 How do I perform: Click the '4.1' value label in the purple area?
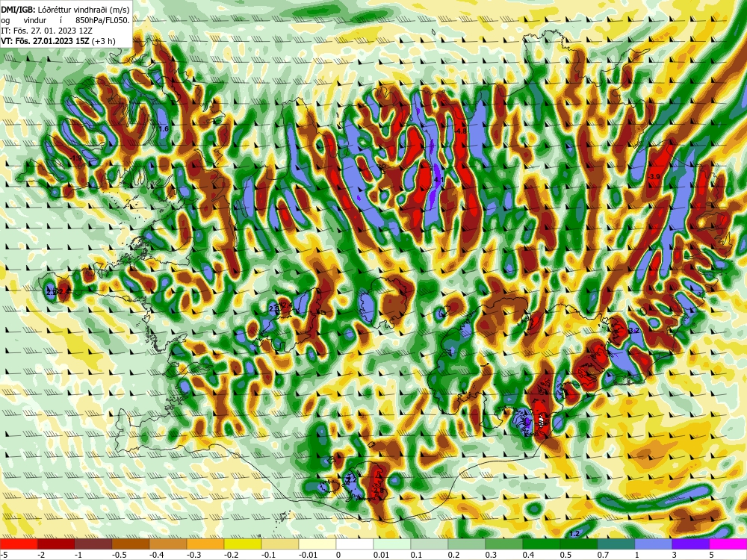point(439,179)
